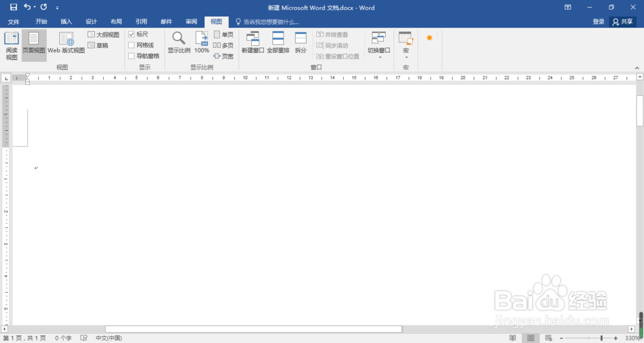Click horizontal scrollbar right arrow

click(x=632, y=329)
